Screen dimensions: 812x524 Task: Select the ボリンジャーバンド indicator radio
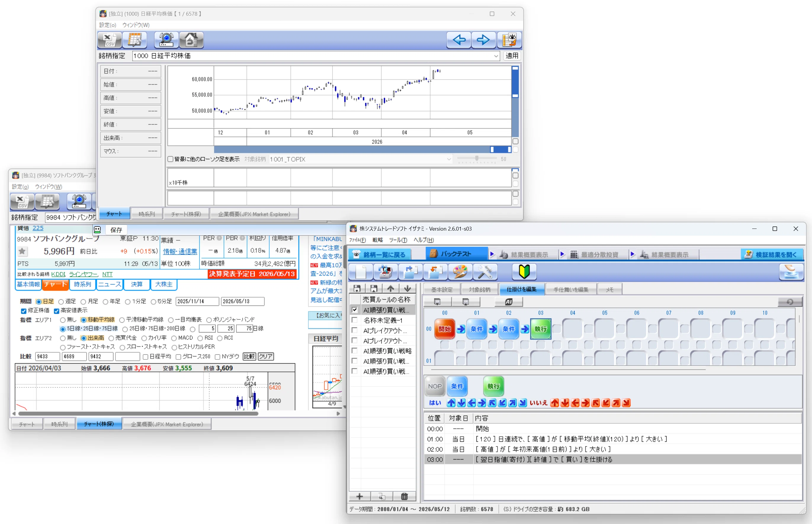coord(209,320)
